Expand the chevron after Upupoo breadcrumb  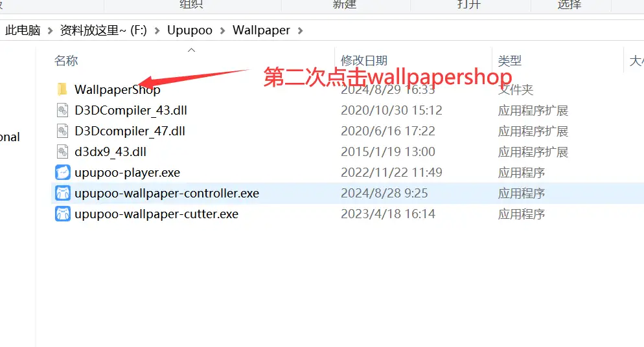(x=223, y=31)
